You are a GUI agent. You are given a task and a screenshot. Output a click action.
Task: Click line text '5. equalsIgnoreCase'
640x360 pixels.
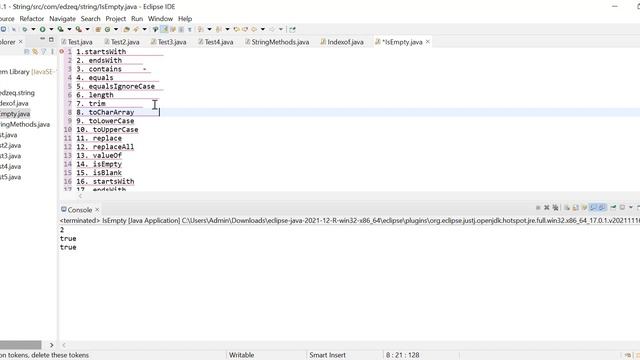[116, 87]
